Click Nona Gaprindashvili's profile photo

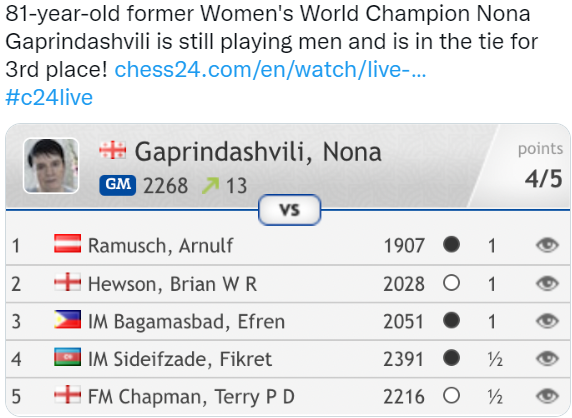pos(51,166)
